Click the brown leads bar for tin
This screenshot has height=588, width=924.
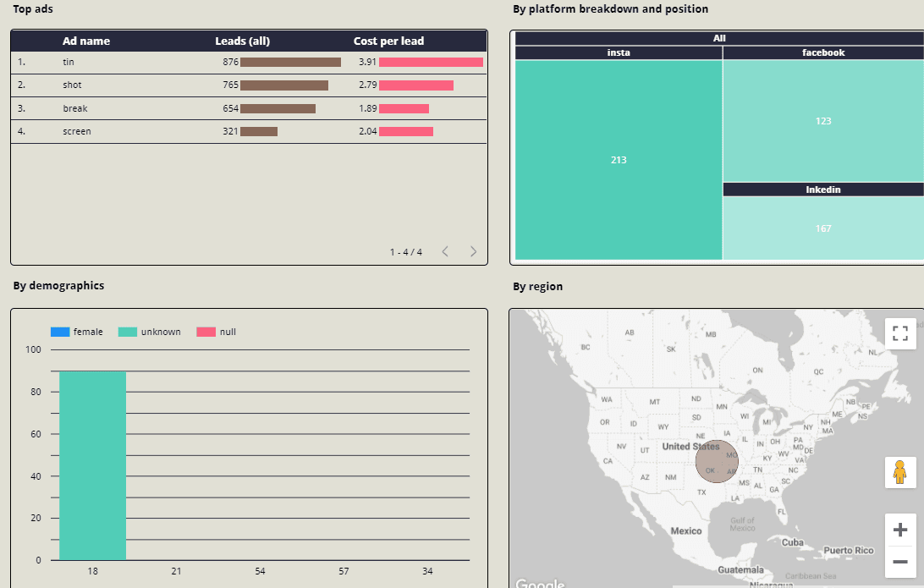point(290,62)
